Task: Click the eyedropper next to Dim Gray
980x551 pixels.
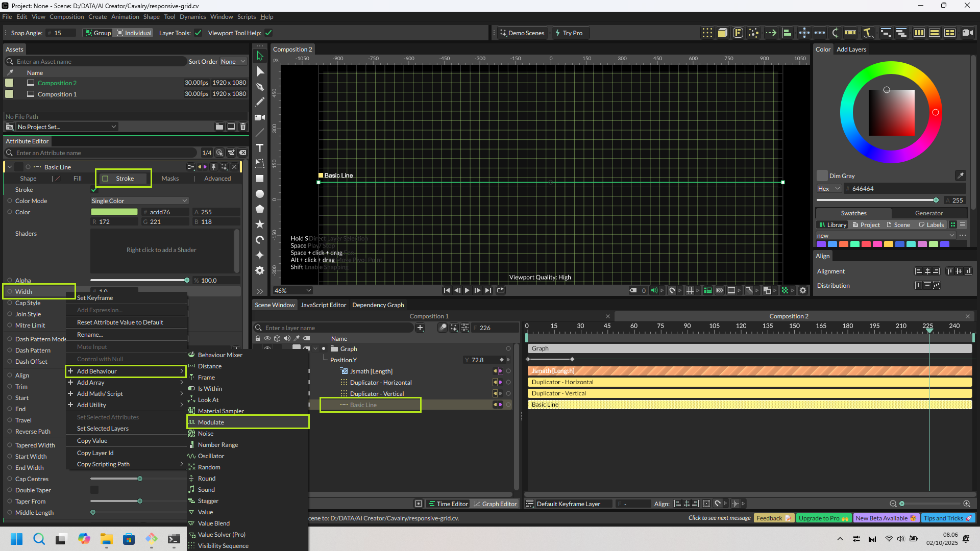Action: click(960, 176)
